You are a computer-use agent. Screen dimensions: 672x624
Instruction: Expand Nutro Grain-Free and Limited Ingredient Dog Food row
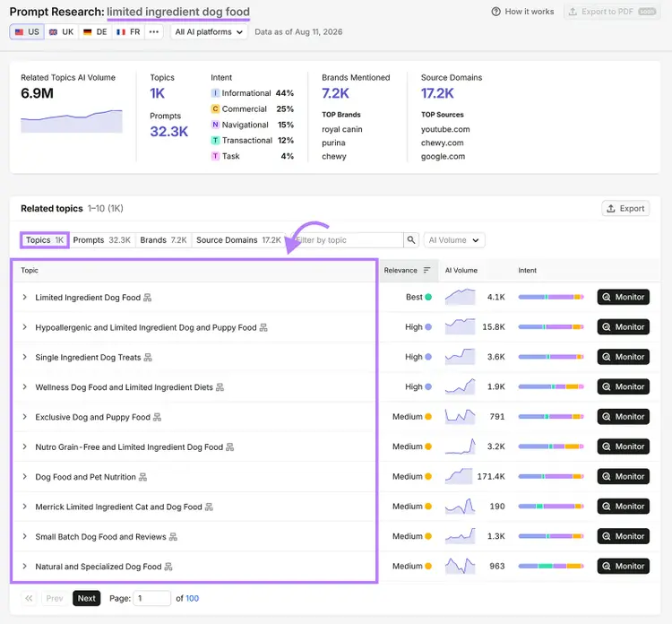[x=24, y=446]
